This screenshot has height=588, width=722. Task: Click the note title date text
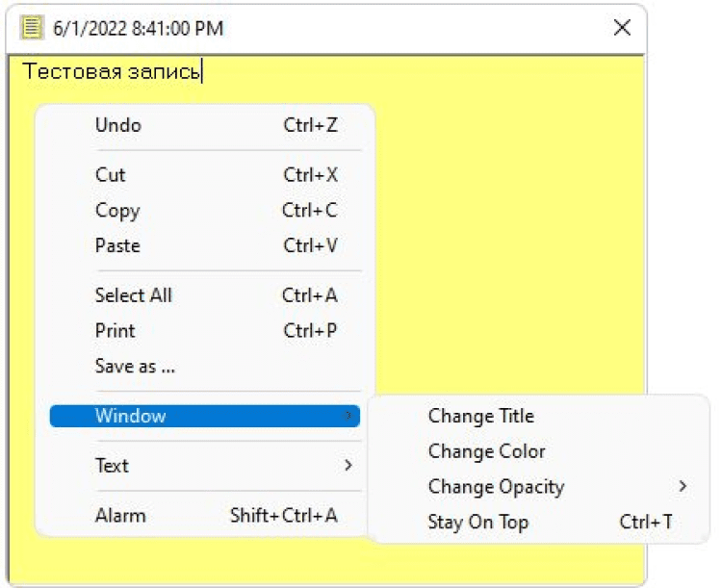139,29
